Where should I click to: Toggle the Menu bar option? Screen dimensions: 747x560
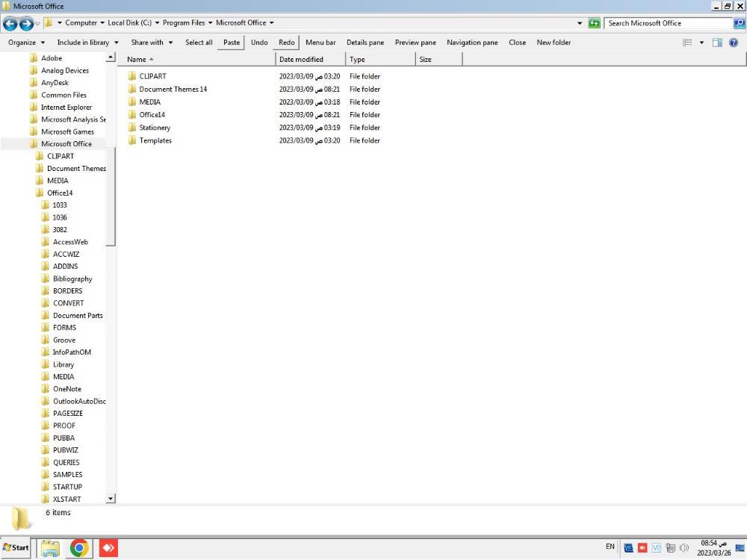[320, 43]
